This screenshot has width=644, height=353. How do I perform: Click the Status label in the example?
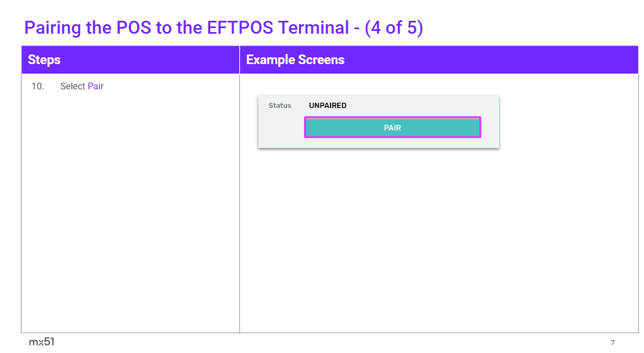[280, 106]
